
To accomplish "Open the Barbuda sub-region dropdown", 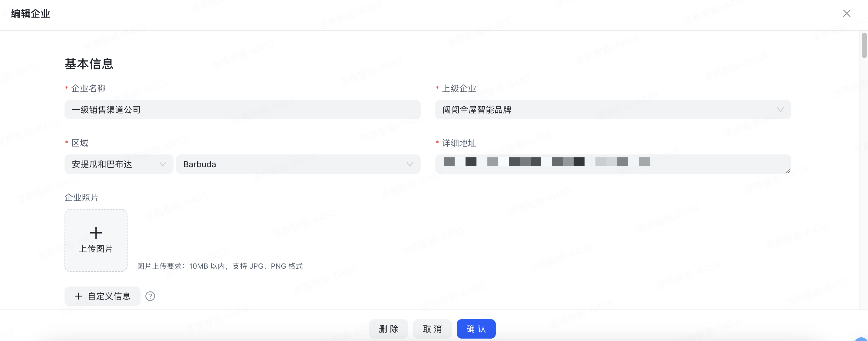I will pyautogui.click(x=298, y=164).
